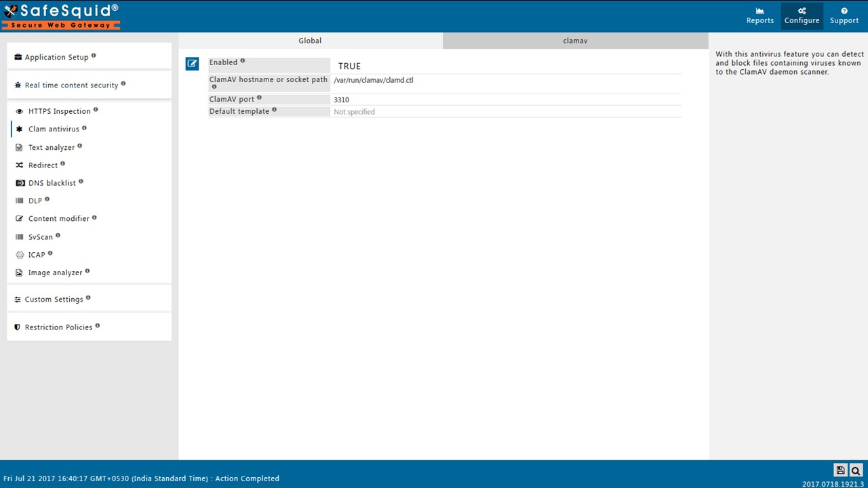This screenshot has height=488, width=868.
Task: Click the ClamAV port value 3310
Action: click(x=341, y=100)
